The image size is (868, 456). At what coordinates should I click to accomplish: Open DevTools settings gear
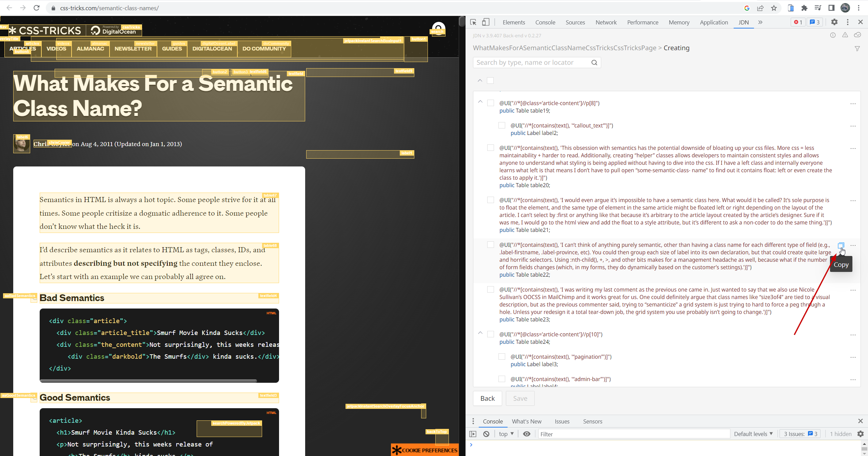click(x=834, y=22)
